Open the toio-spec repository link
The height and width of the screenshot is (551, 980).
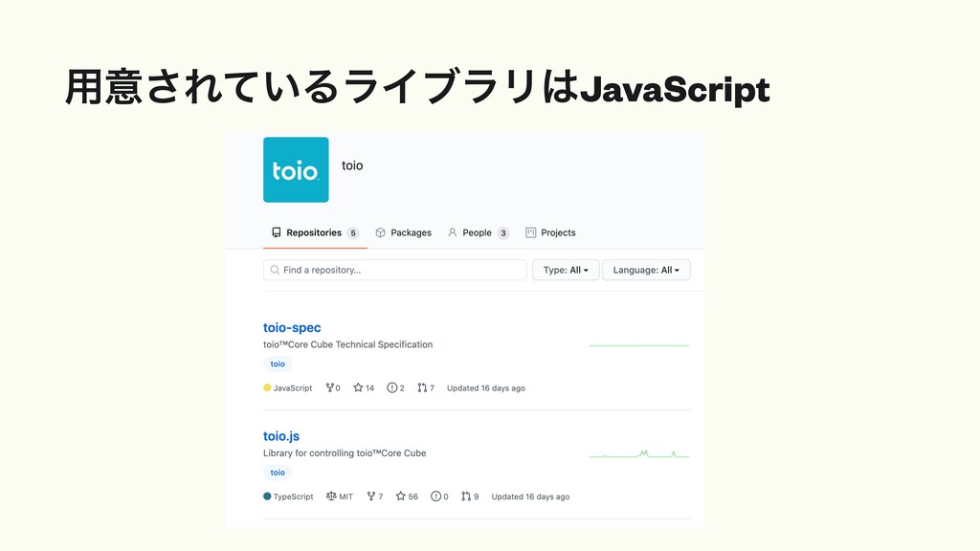coord(292,327)
